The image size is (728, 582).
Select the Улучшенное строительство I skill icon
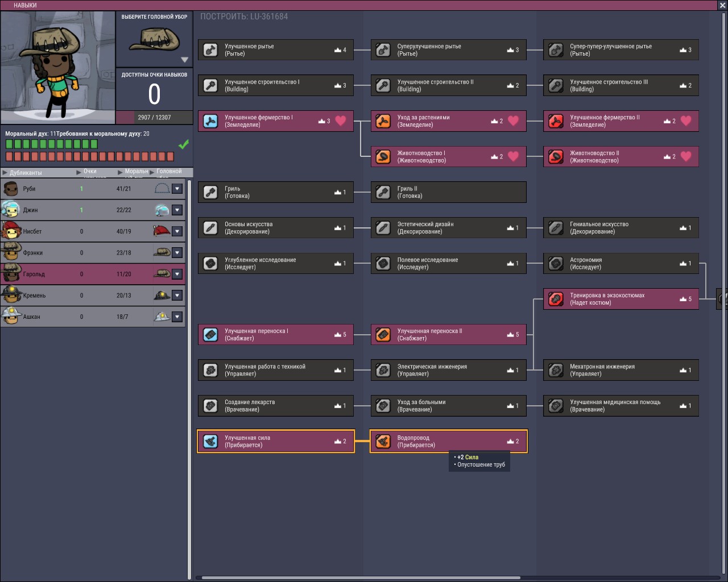click(x=210, y=85)
